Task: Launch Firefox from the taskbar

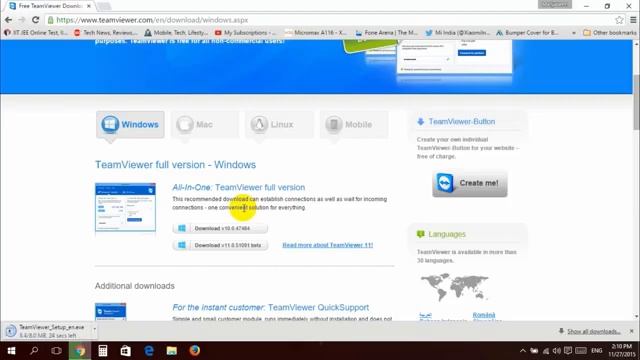Action: pos(195,351)
